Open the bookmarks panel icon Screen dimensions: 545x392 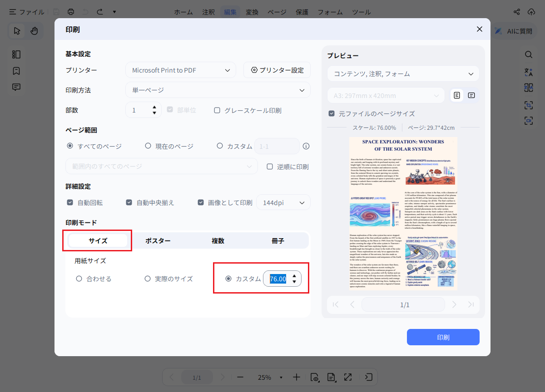pyautogui.click(x=16, y=71)
